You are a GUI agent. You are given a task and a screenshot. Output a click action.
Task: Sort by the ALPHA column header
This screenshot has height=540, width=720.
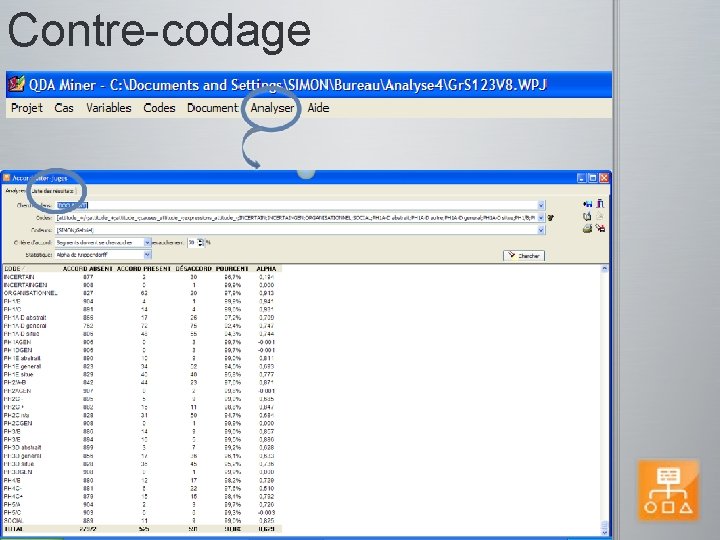(x=266, y=269)
